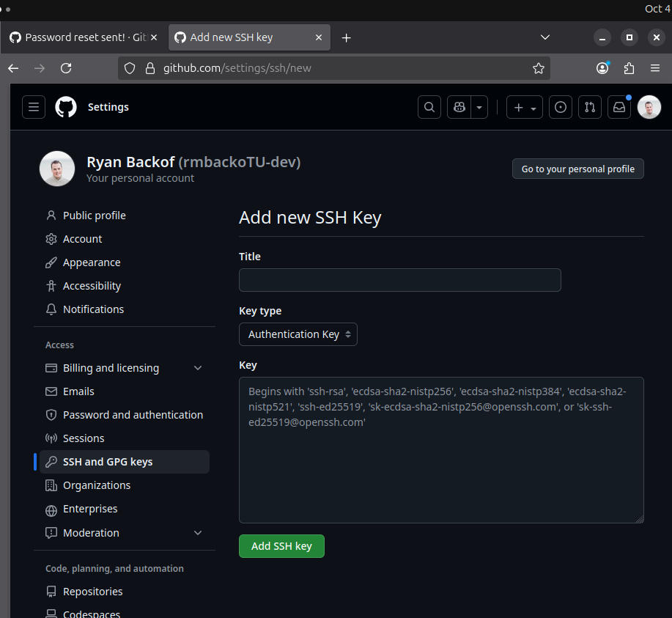The image size is (672, 618).
Task: Click the Password shield lock icon
Action: [51, 415]
